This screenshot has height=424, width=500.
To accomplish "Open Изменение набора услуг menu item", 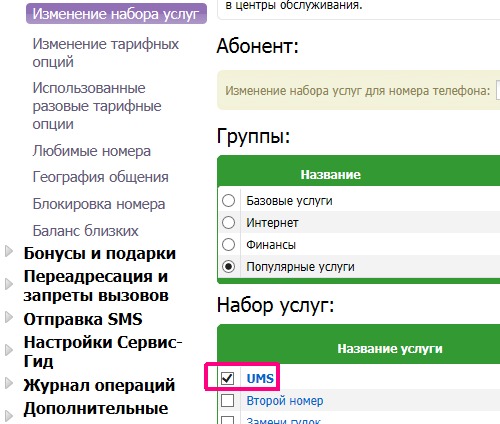I will click(x=116, y=14).
